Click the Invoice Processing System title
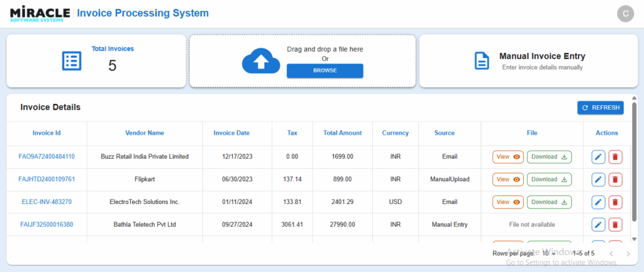 143,13
